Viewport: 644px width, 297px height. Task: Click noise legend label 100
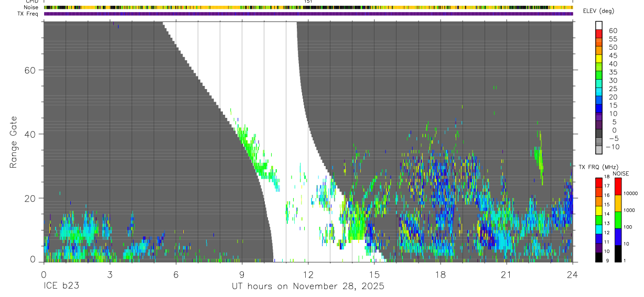click(629, 227)
